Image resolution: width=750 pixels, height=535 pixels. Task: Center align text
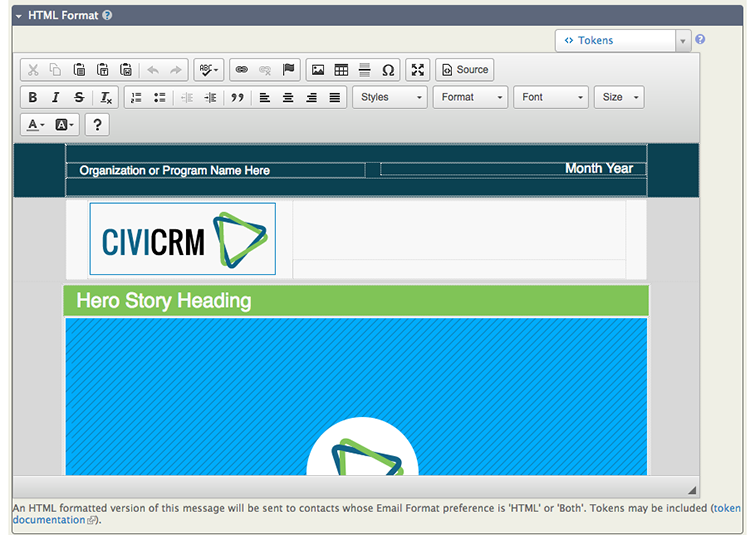pos(288,98)
